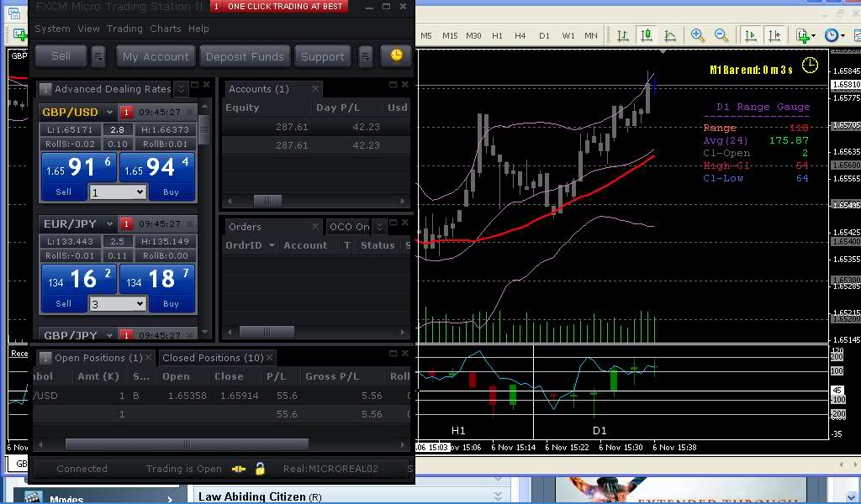Maximize the Advanced Dealing Rates panel
This screenshot has width=861, height=504.
click(195, 85)
